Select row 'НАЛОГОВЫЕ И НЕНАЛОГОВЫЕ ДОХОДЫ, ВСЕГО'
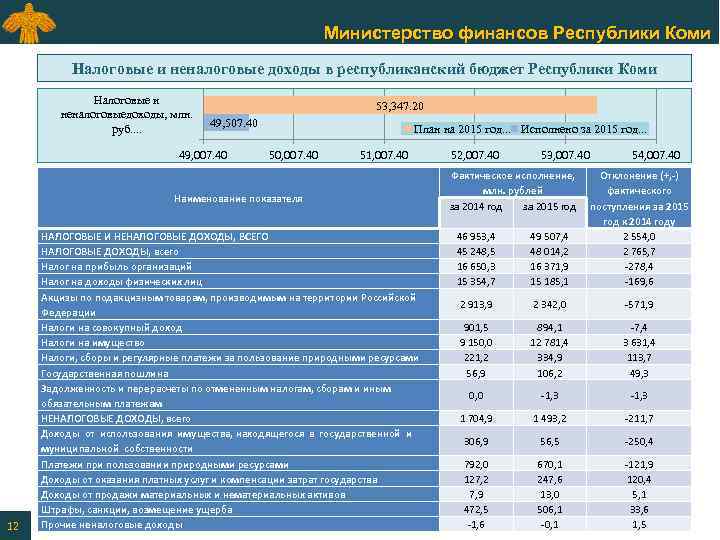The height and width of the screenshot is (540, 720). 365,236
